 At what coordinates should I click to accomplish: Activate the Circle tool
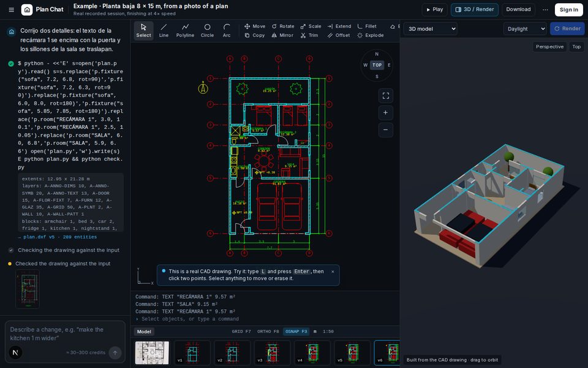pyautogui.click(x=207, y=31)
